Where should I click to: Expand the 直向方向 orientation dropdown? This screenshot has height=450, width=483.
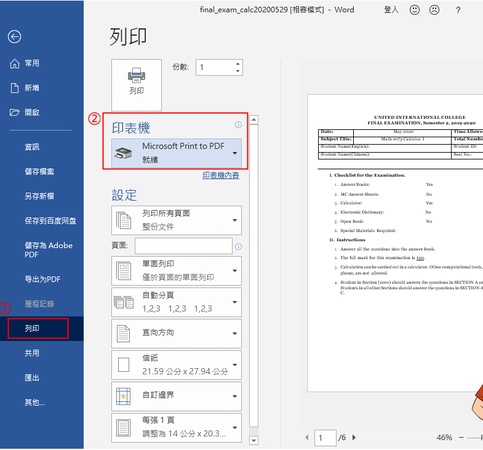pyautogui.click(x=176, y=333)
